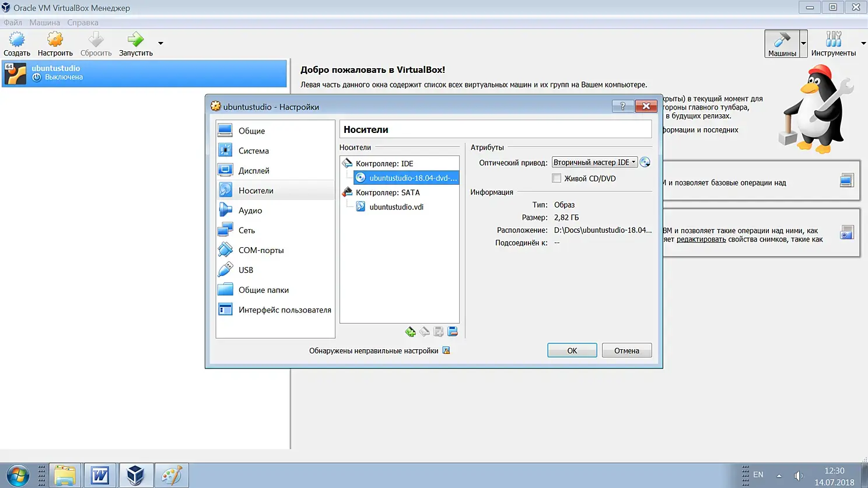Open the Аудио settings section

(x=275, y=210)
